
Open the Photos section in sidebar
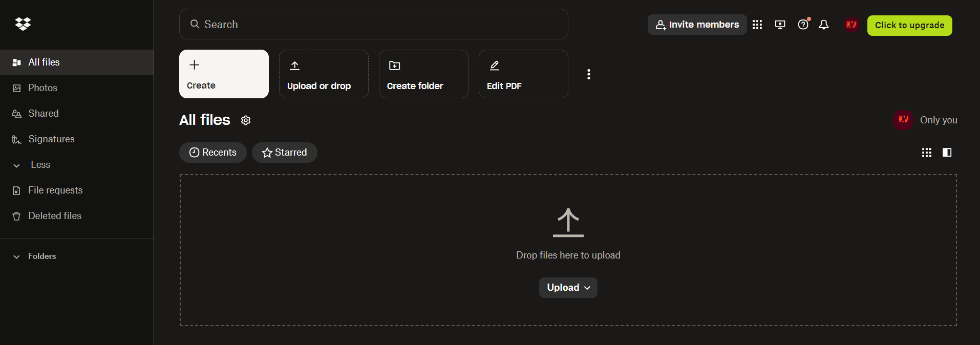click(x=42, y=88)
